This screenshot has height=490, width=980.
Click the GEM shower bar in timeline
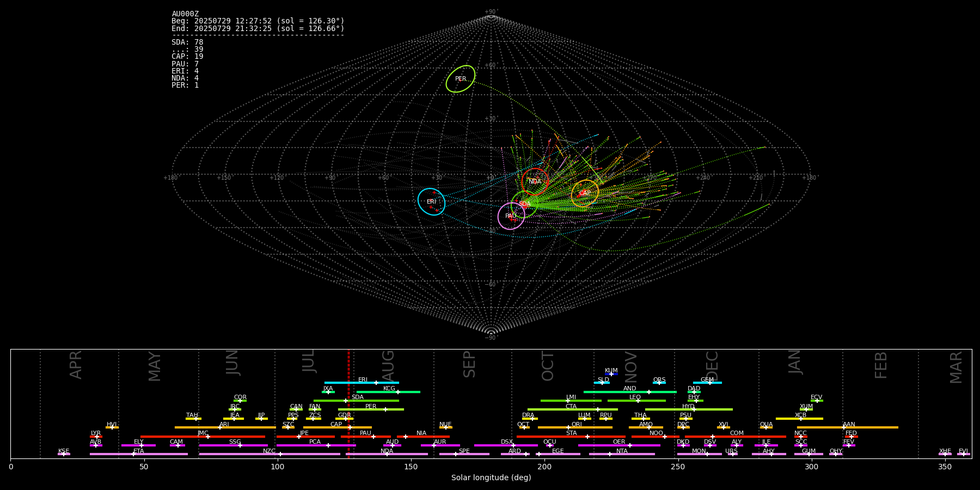(x=707, y=383)
